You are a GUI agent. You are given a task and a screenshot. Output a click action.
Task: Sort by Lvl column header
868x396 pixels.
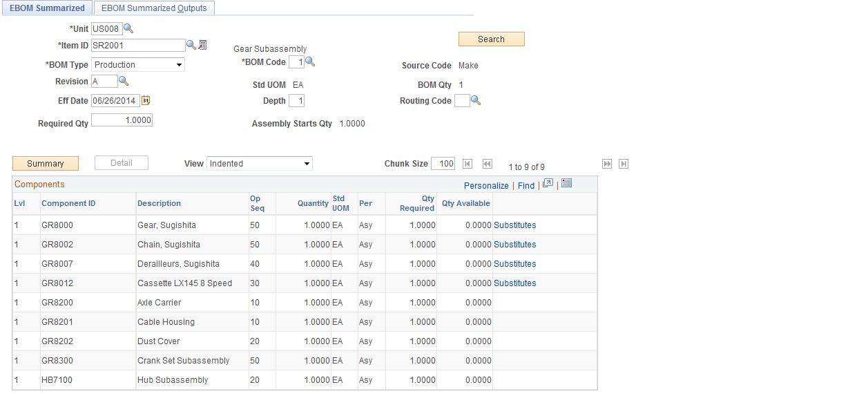click(19, 203)
